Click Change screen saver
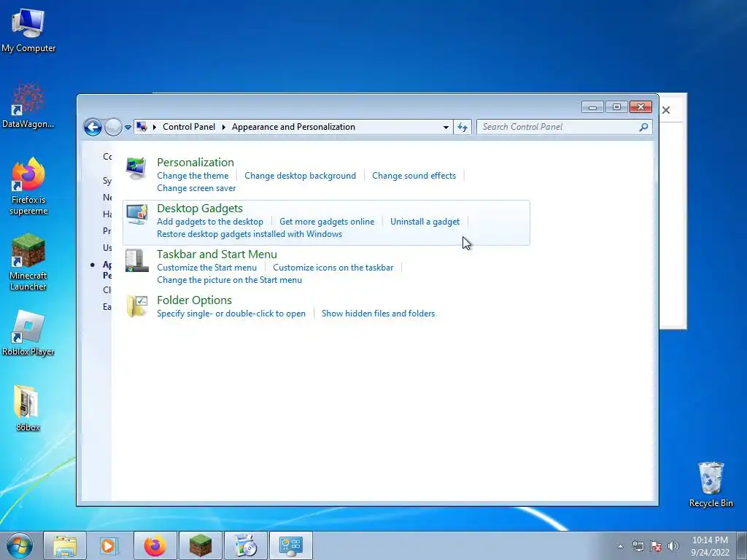Image resolution: width=747 pixels, height=560 pixels. tap(196, 188)
